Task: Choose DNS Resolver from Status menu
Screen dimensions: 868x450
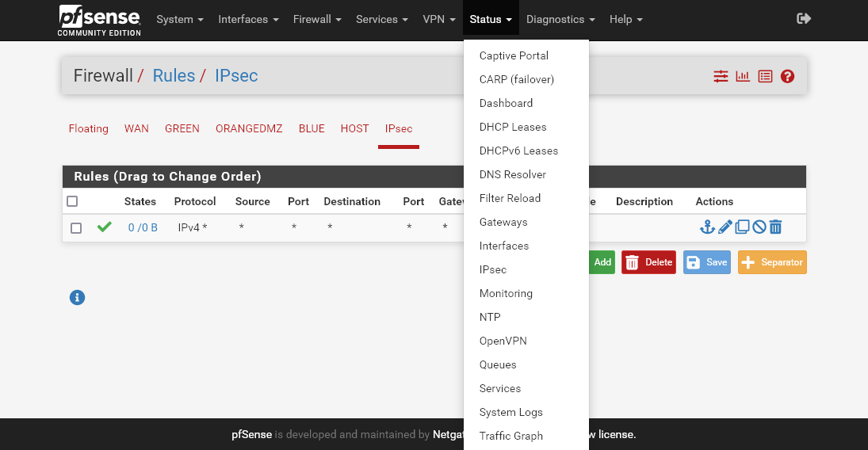Action: pos(526,175)
